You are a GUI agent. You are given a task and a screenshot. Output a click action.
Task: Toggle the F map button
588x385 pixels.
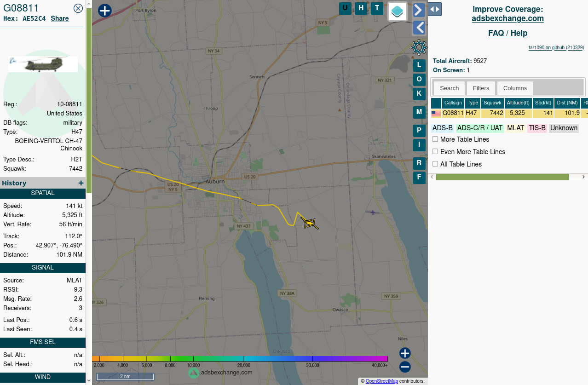[x=419, y=178]
